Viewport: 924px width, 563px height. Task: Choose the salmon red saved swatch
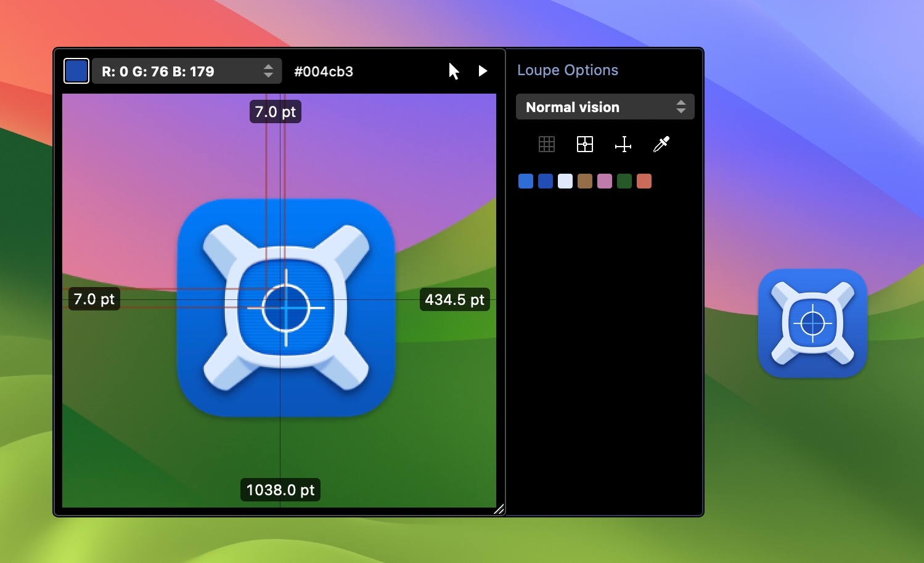point(644,181)
